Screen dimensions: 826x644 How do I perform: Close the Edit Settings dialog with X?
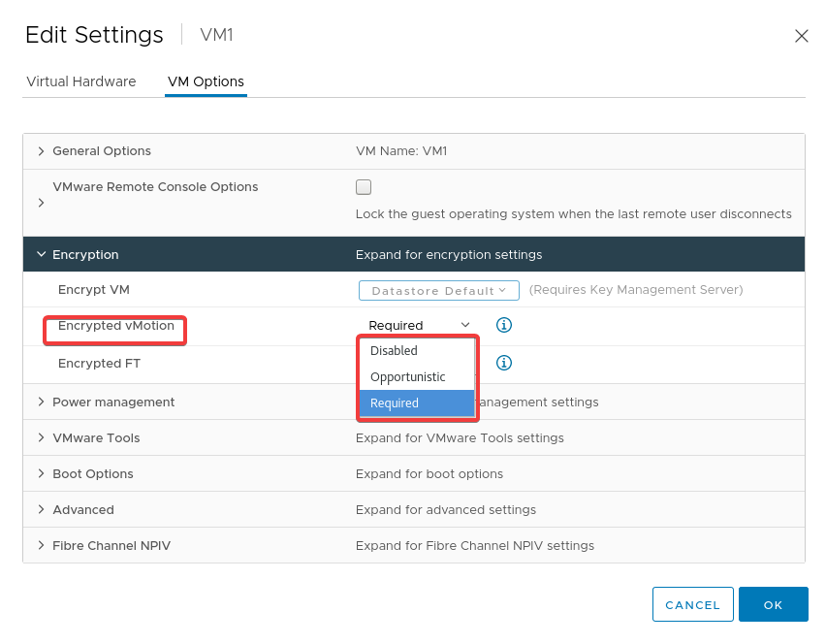(x=801, y=36)
